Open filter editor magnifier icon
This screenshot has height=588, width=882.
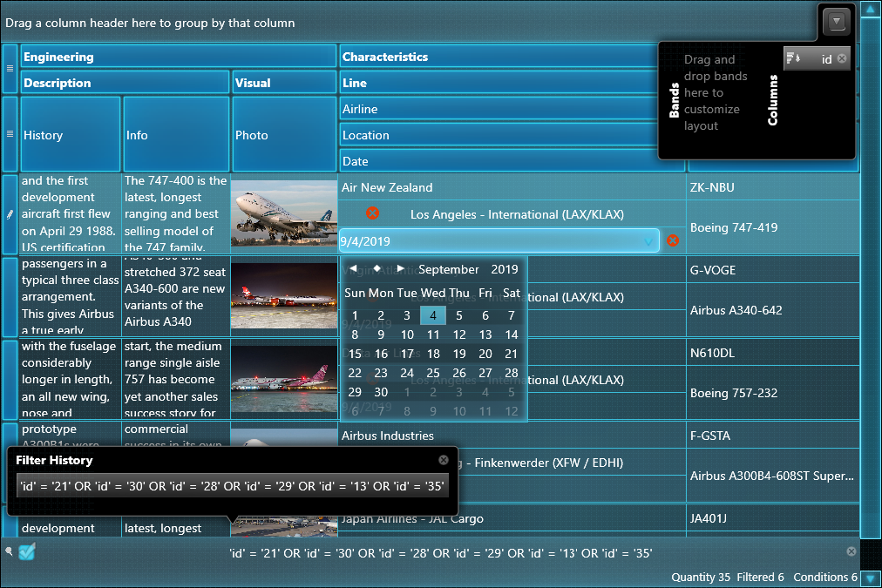click(x=9, y=551)
